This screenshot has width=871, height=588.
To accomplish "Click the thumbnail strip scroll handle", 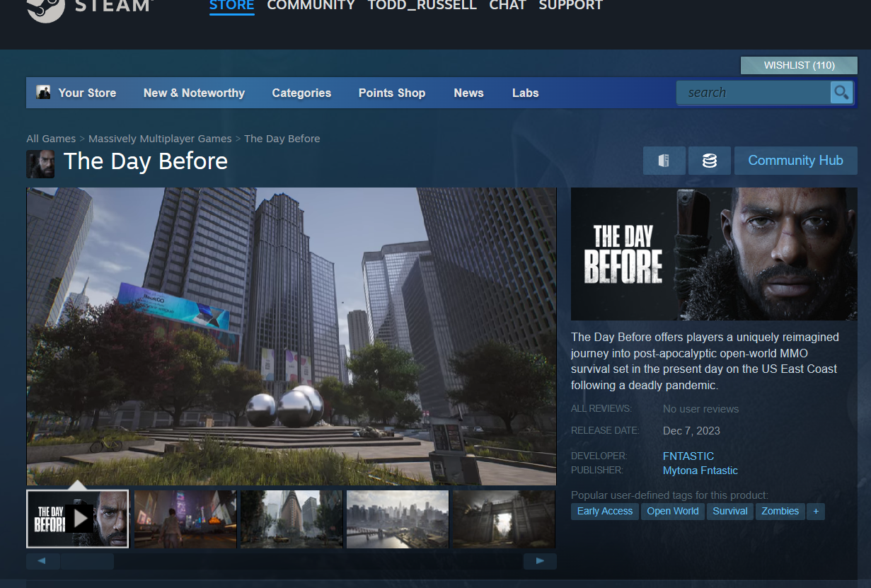I will pos(87,561).
